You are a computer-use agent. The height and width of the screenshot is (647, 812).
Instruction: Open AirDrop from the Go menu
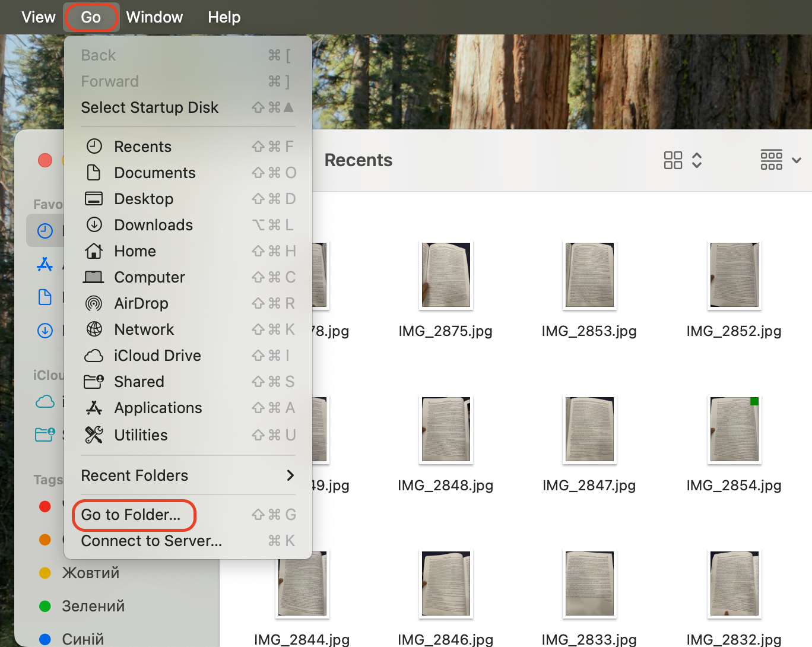(x=141, y=303)
